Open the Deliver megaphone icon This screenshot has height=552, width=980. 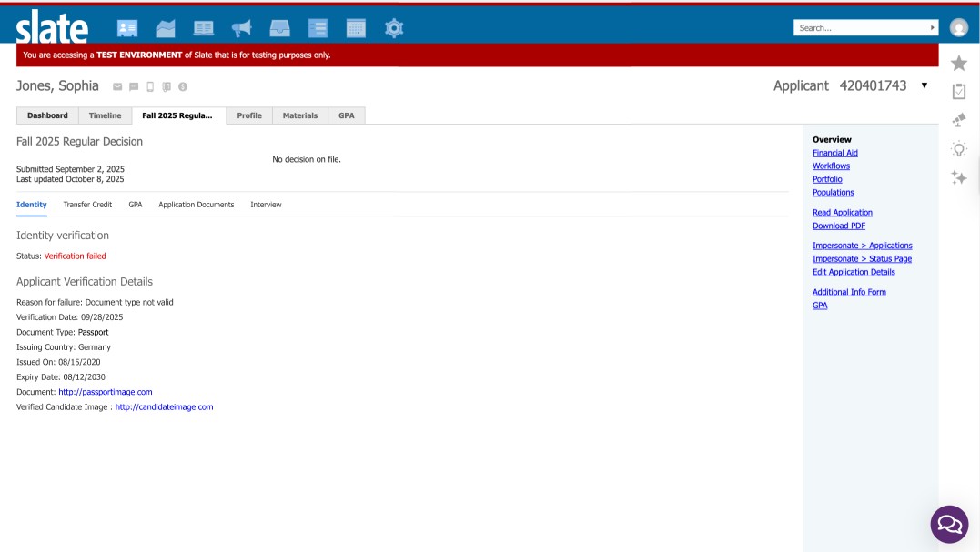tap(241, 28)
